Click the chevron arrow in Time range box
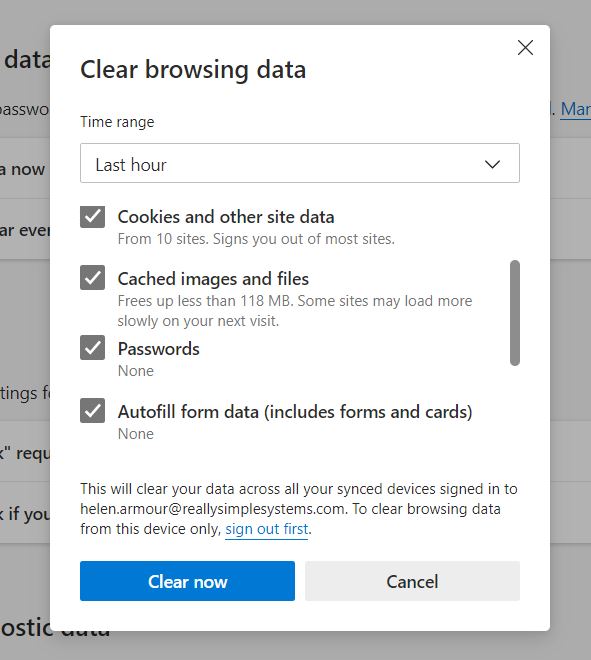 (492, 164)
